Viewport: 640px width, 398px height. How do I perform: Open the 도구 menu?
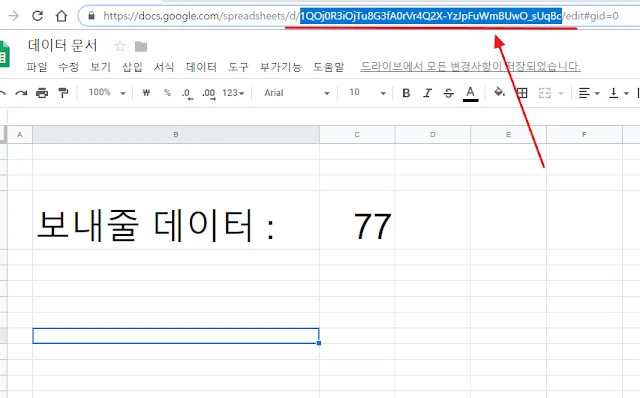[238, 67]
